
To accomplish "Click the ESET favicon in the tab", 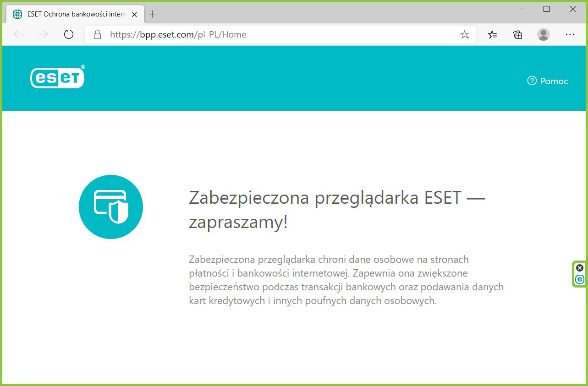I will (x=17, y=14).
